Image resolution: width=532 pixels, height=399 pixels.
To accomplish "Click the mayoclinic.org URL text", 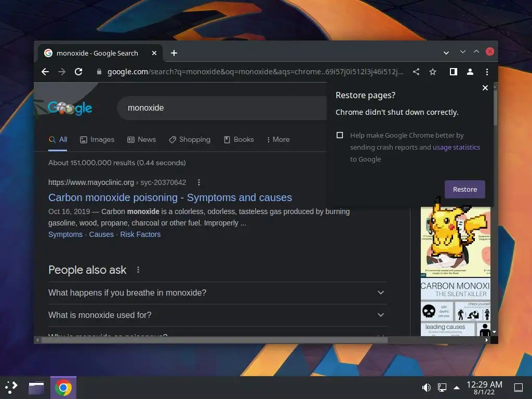I will click(x=117, y=182).
